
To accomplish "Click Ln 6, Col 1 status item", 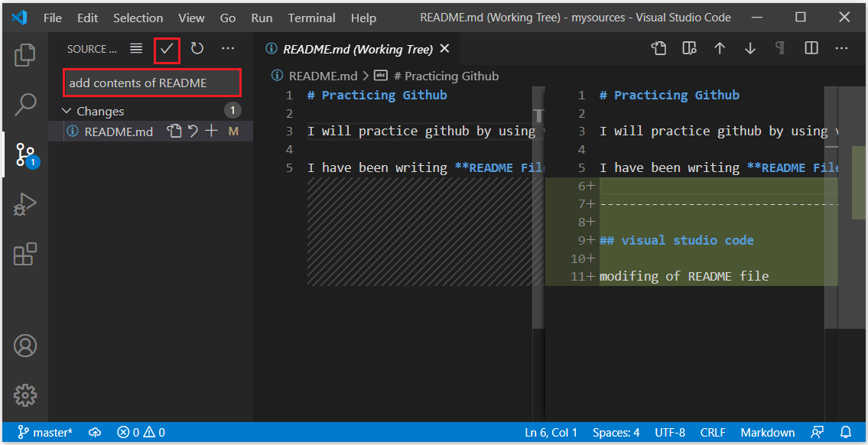I will click(x=551, y=432).
